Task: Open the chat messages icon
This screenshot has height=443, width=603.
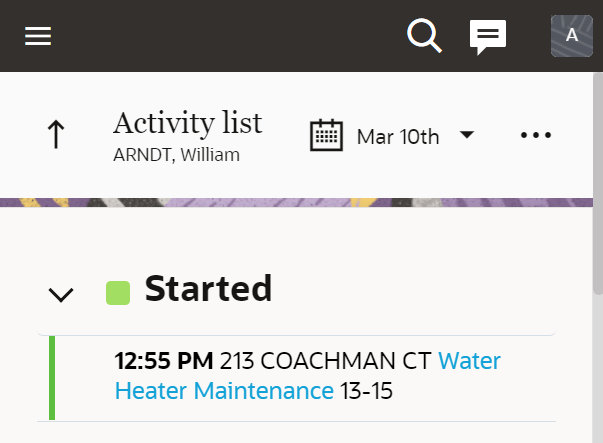Action: [x=488, y=37]
